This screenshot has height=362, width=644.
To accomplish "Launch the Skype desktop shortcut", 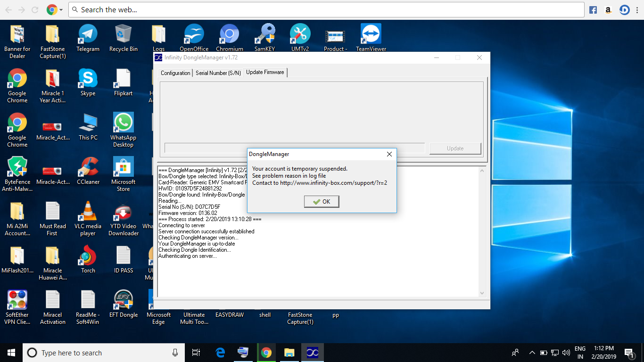I will [x=88, y=82].
